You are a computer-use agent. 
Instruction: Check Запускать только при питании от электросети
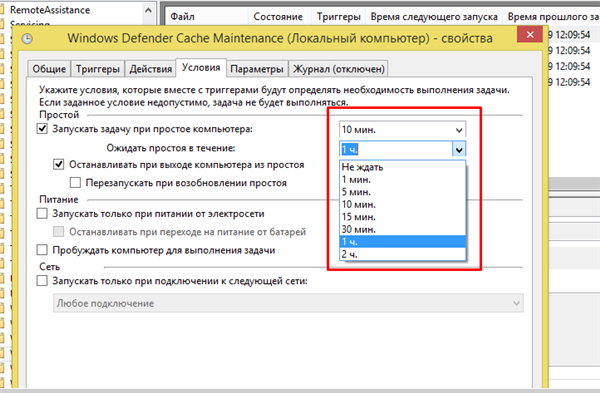coord(42,214)
